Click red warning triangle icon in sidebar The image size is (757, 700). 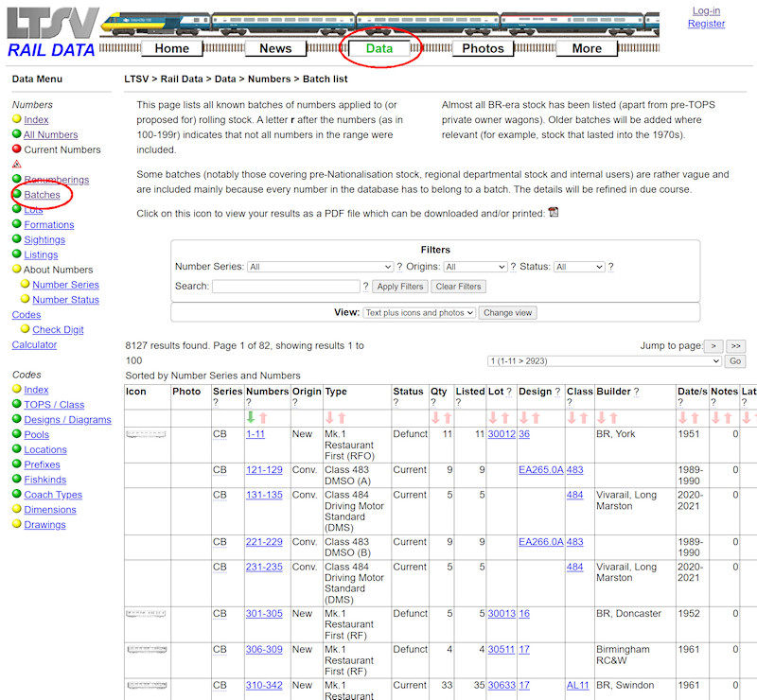(x=17, y=165)
